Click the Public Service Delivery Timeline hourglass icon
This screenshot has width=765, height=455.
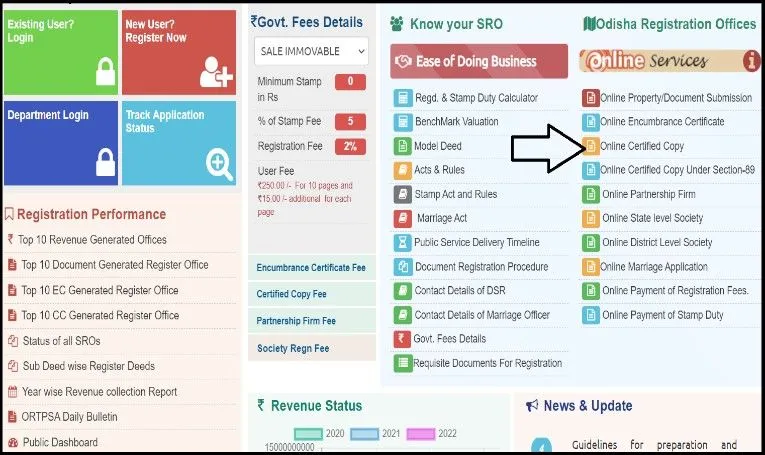[403, 242]
